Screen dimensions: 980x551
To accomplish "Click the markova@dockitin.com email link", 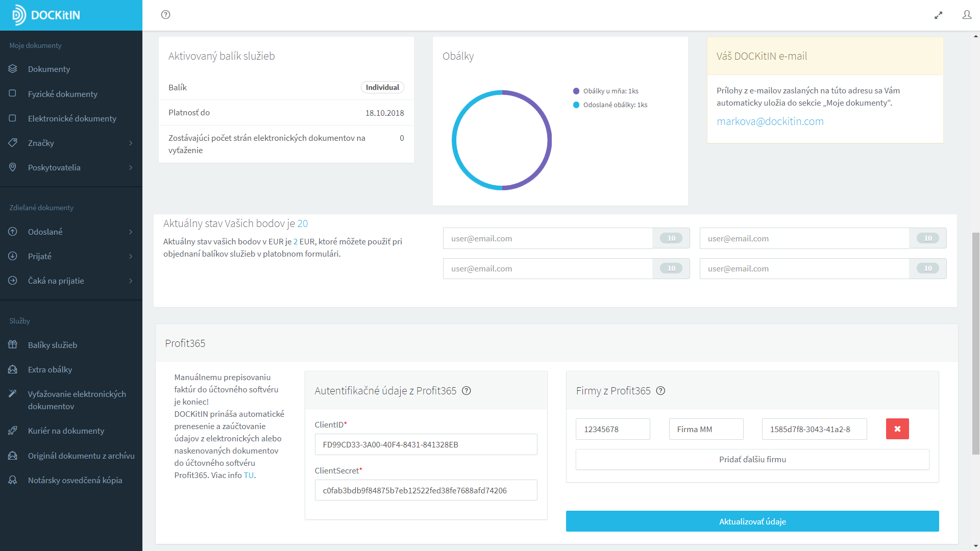I will [770, 121].
